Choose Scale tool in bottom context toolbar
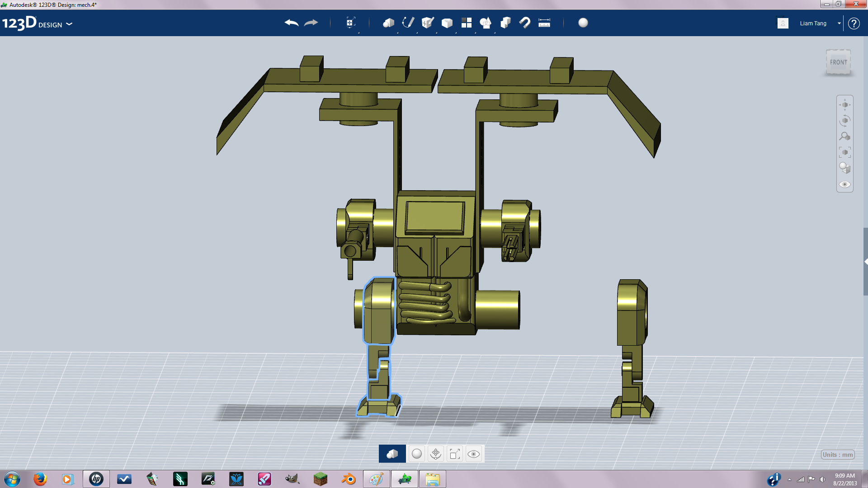Image resolution: width=868 pixels, height=488 pixels. (x=455, y=454)
